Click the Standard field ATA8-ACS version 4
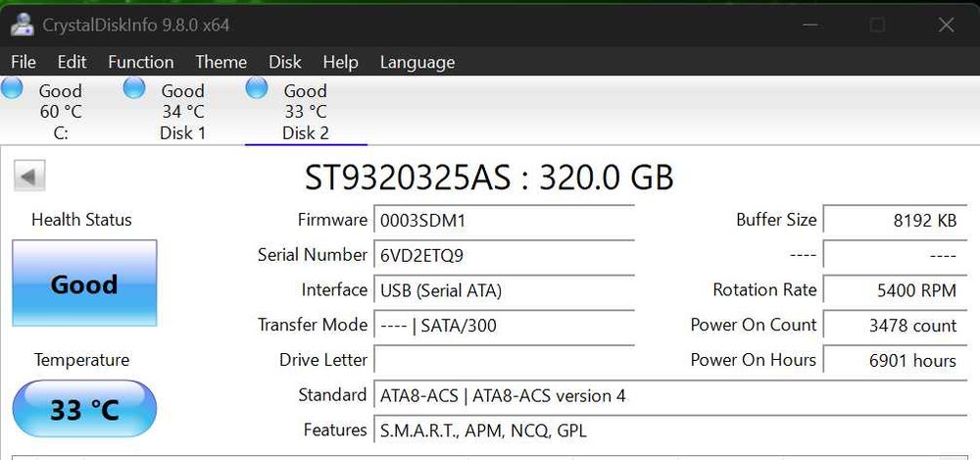Screen dimensions: 980x460 (x=670, y=396)
